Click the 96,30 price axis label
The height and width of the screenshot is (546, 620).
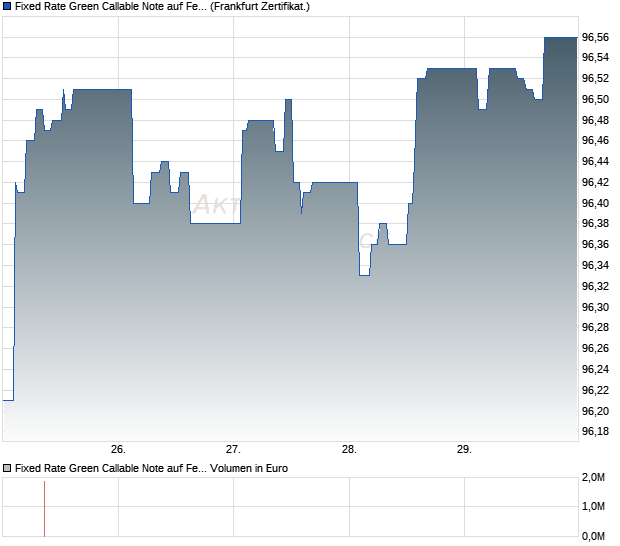point(595,307)
